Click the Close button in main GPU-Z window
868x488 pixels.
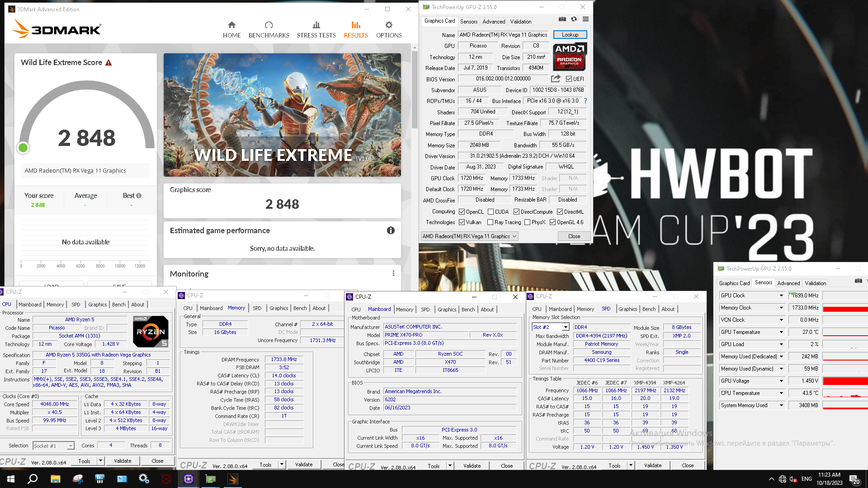[574, 236]
